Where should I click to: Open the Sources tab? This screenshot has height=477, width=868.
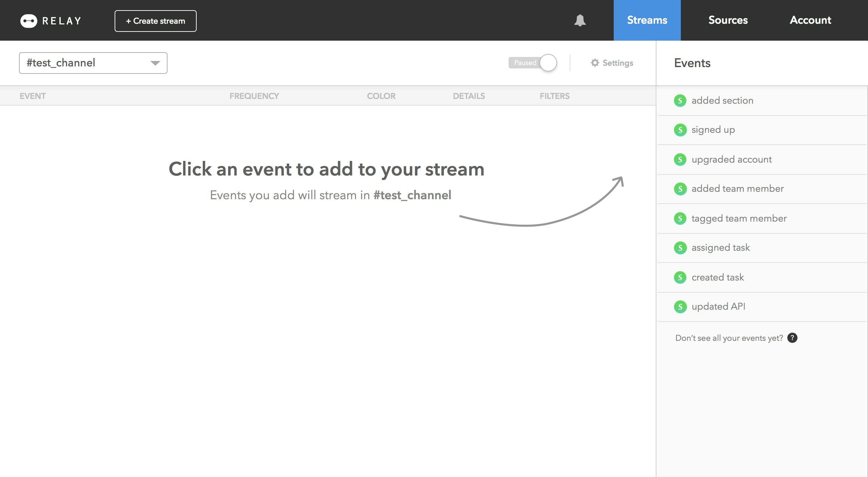(x=728, y=20)
